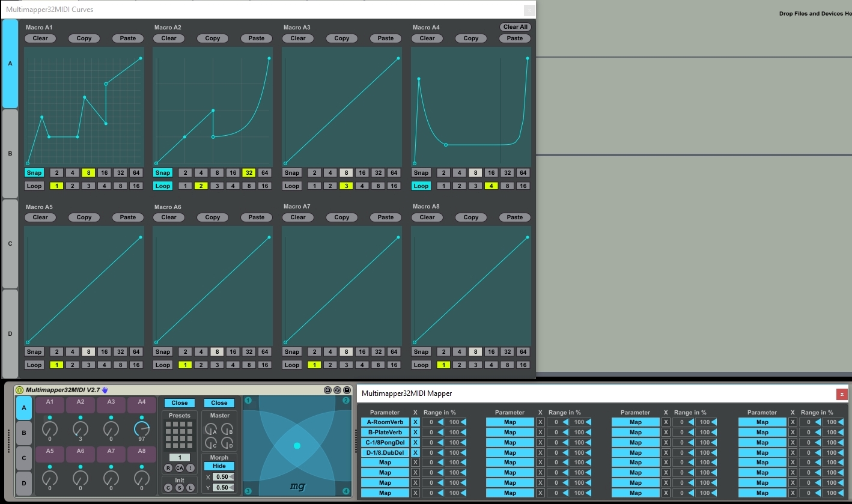
Task: Click the blue hand icon beside device title
Action: (105, 390)
